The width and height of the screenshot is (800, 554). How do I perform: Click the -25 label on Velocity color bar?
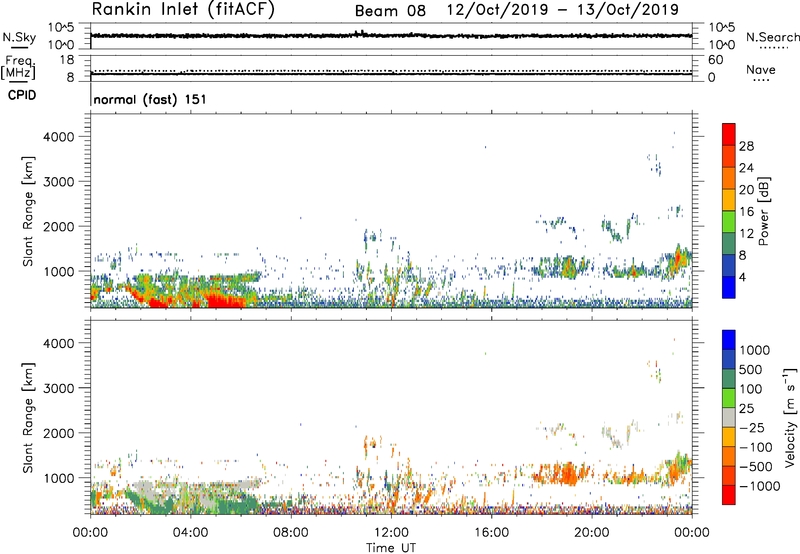[753, 428]
